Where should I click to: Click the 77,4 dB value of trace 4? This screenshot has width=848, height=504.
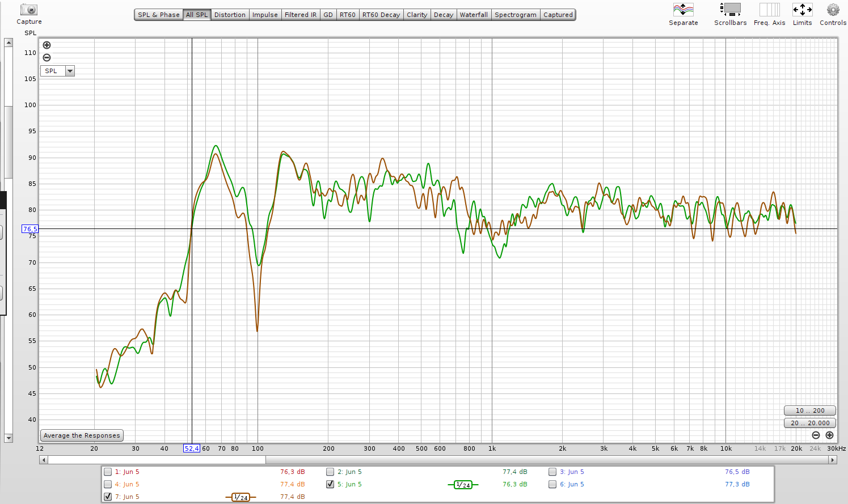pyautogui.click(x=293, y=484)
